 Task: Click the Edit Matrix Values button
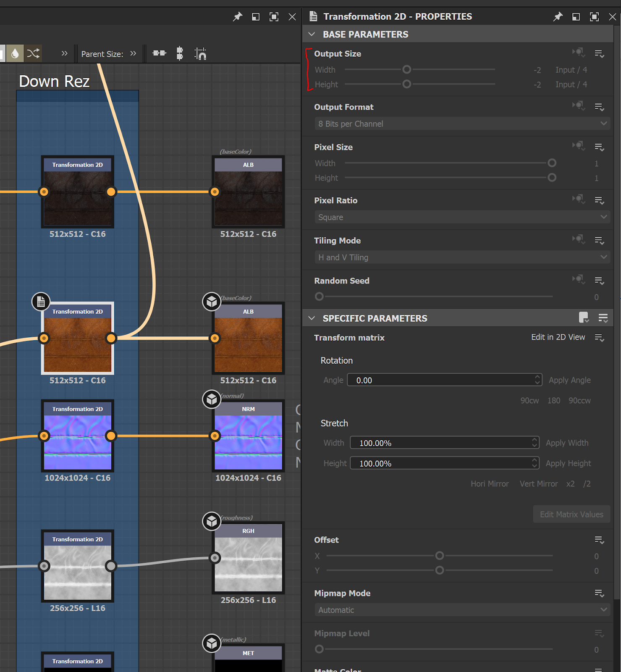pyautogui.click(x=571, y=514)
